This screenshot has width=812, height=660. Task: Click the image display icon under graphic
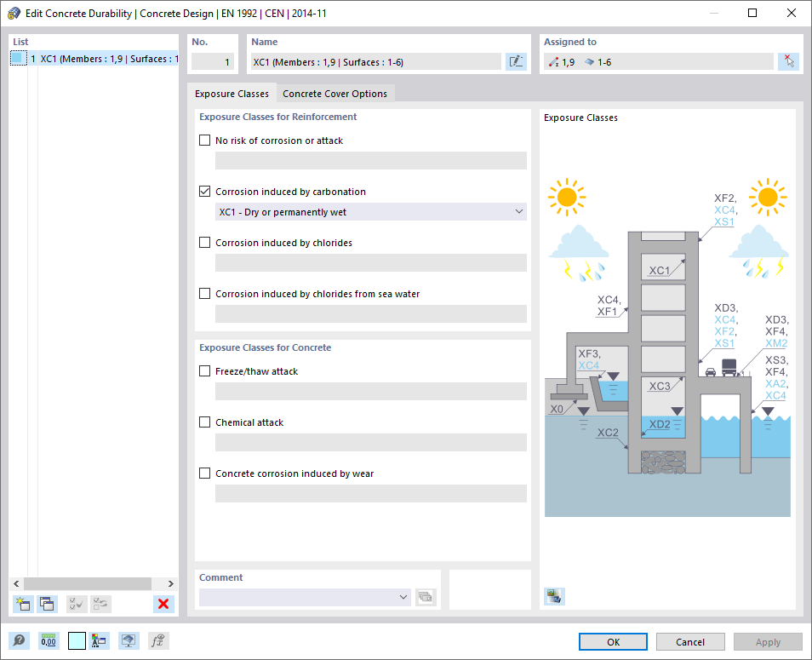pyautogui.click(x=554, y=596)
